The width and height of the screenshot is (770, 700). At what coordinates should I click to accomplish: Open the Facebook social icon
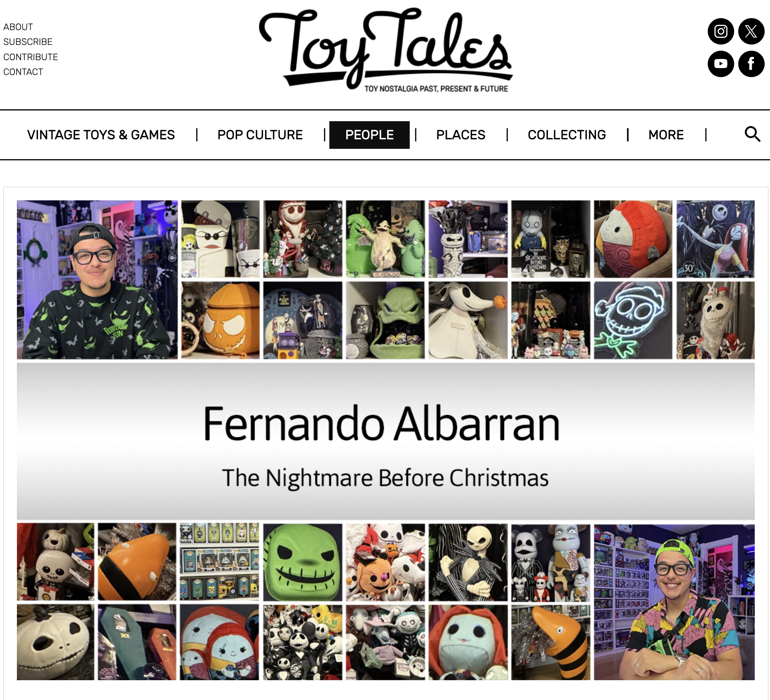751,64
